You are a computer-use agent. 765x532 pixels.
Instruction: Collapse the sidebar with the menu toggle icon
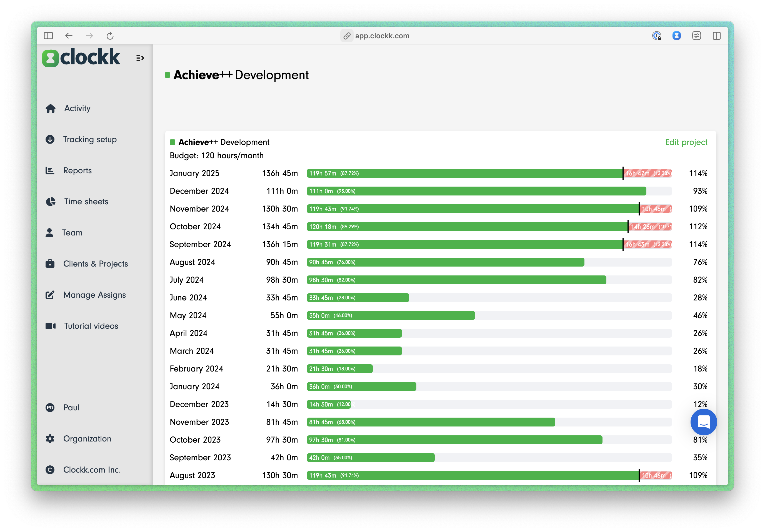pos(140,58)
